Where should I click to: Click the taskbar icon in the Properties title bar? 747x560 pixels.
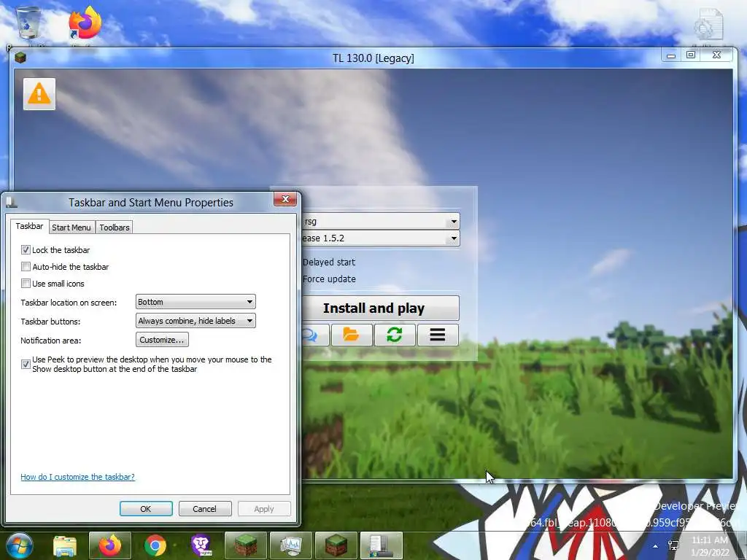[12, 203]
